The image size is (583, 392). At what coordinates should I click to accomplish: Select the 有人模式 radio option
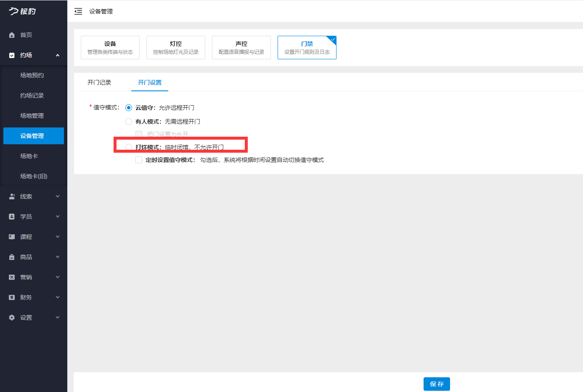click(x=129, y=122)
